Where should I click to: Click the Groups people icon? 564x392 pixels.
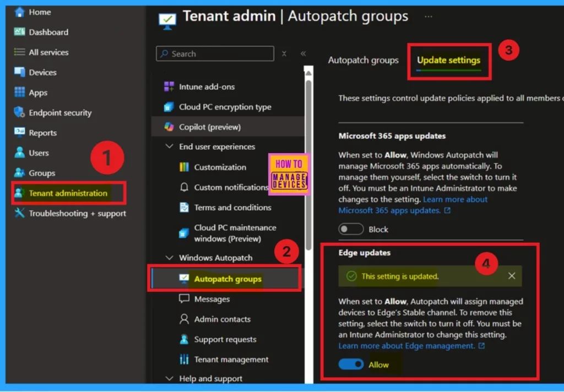tap(19, 173)
